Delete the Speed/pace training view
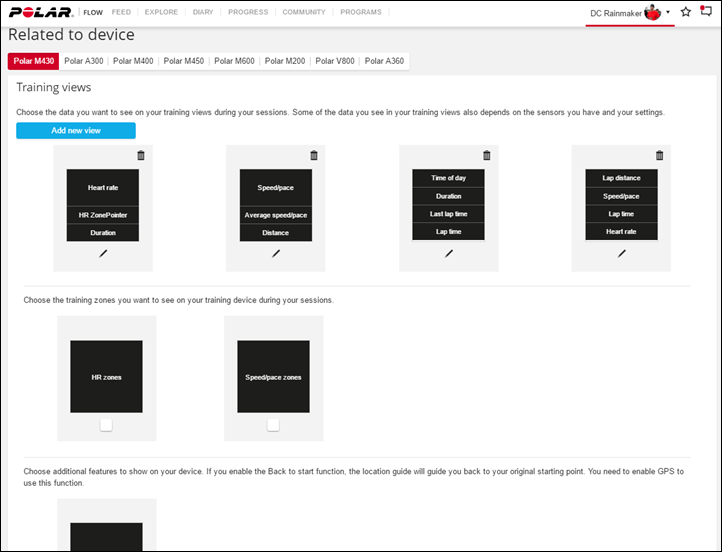Viewport: 722px width, 552px height. (x=314, y=156)
